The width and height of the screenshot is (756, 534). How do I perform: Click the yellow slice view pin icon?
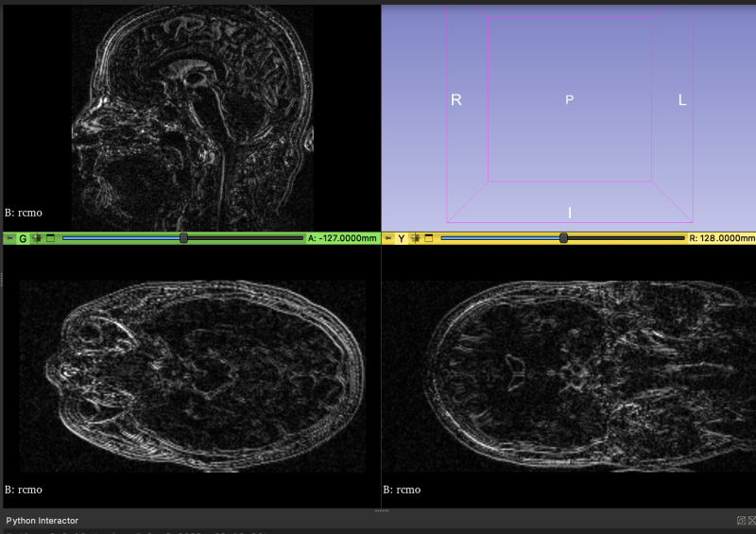click(x=388, y=238)
